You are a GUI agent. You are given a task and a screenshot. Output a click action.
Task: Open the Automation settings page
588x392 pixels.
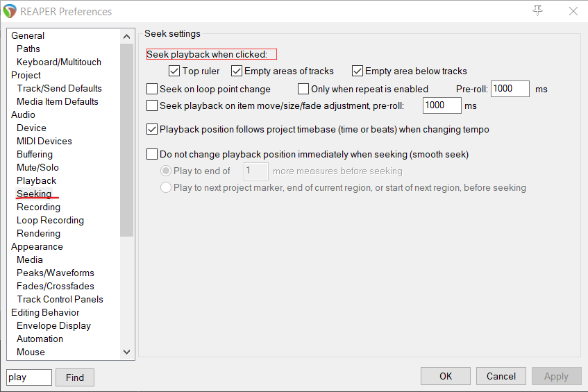[40, 339]
